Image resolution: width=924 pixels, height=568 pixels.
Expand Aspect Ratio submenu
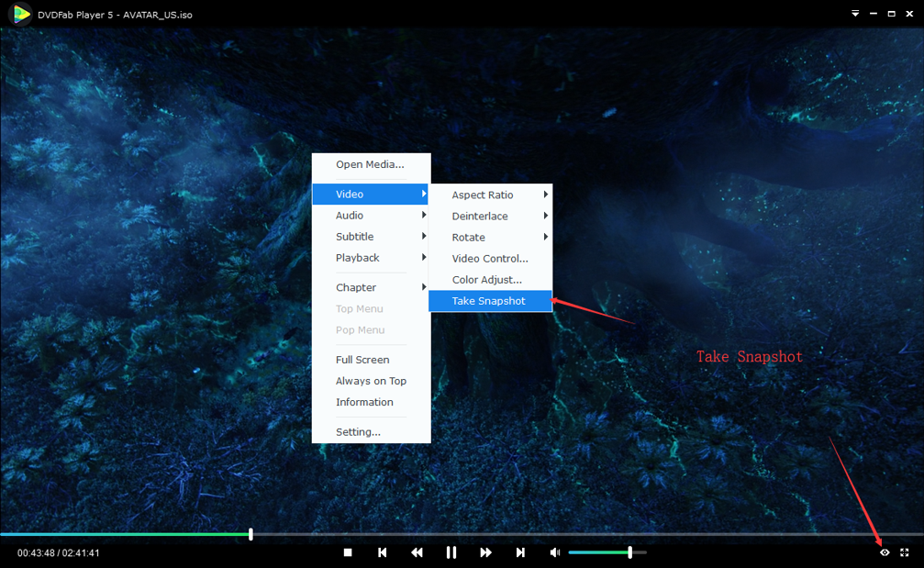pyautogui.click(x=490, y=195)
